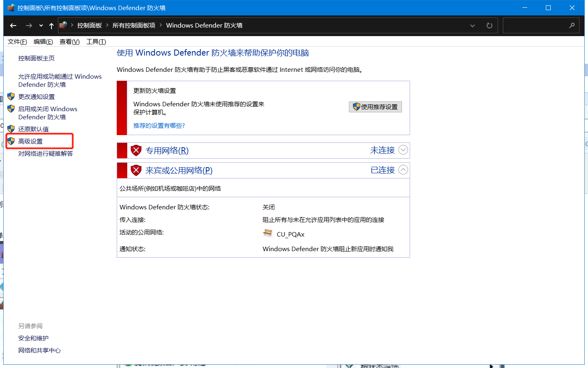Click 控制面板 in the breadcrumb path

[90, 25]
